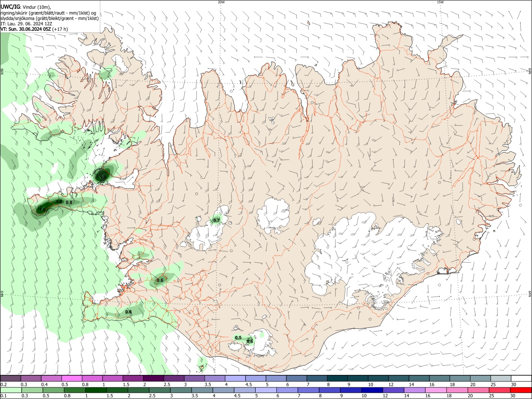The image size is (532, 399).
Task: Click the 12 label in the bottom legend row
Action: pyautogui.click(x=385, y=396)
